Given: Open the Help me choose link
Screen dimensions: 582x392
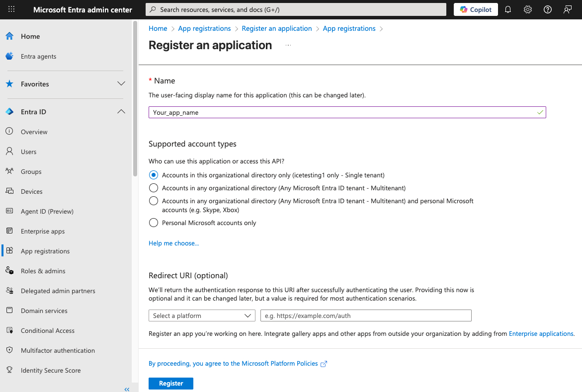Looking at the screenshot, I should point(173,243).
